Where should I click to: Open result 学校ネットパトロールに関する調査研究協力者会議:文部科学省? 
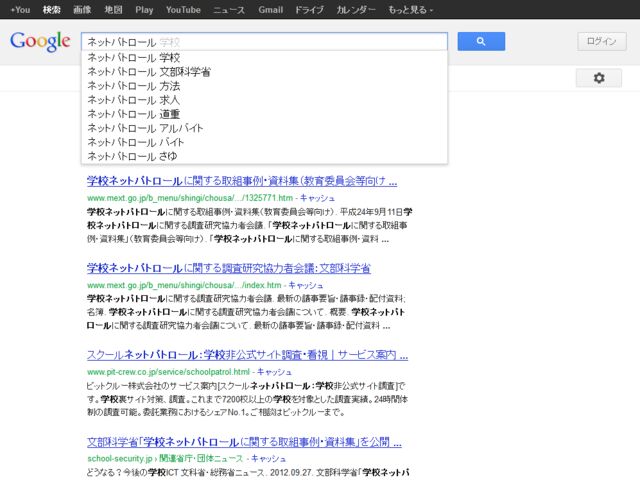click(229, 268)
